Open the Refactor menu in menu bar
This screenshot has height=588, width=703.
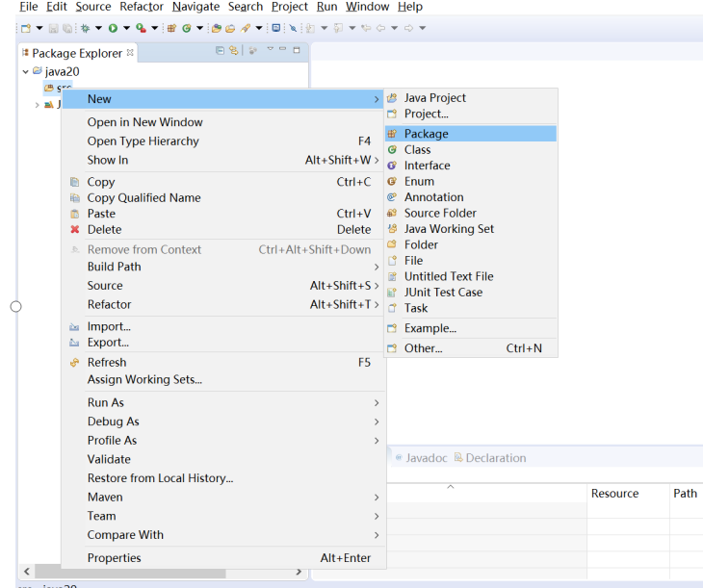[142, 7]
